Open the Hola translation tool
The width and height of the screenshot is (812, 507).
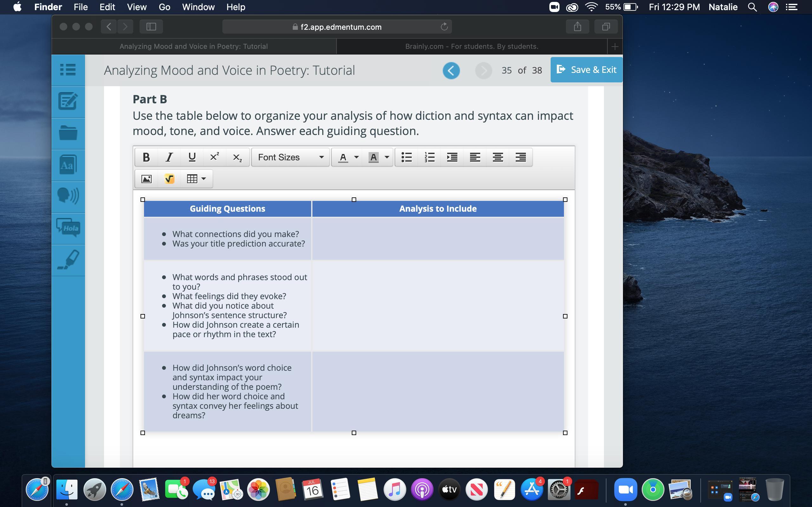[x=68, y=228]
